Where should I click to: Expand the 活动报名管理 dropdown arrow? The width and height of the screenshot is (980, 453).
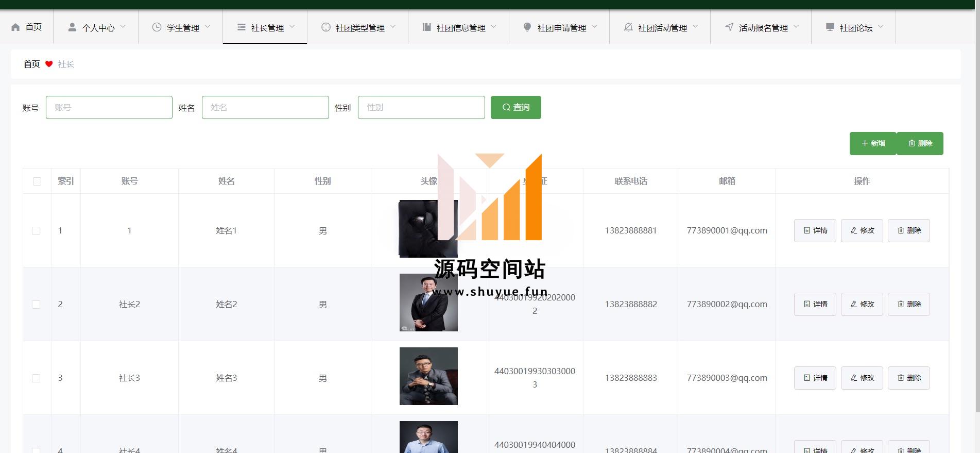(x=796, y=26)
